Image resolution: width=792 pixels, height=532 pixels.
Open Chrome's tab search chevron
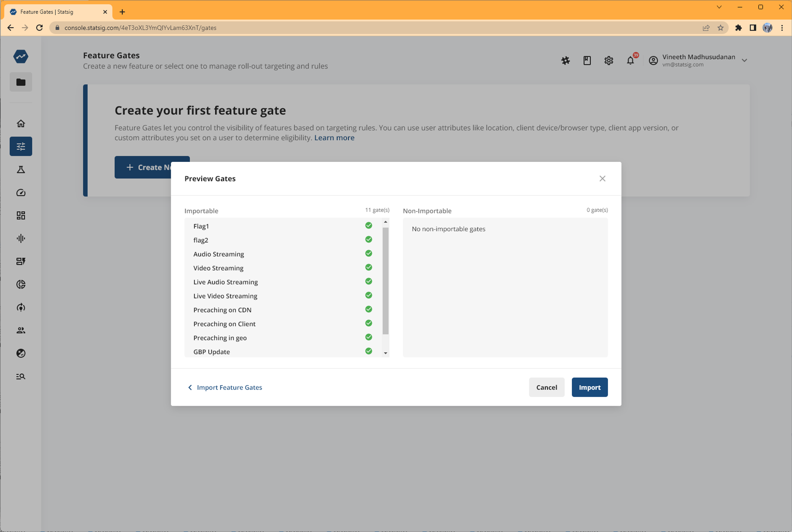click(x=719, y=7)
